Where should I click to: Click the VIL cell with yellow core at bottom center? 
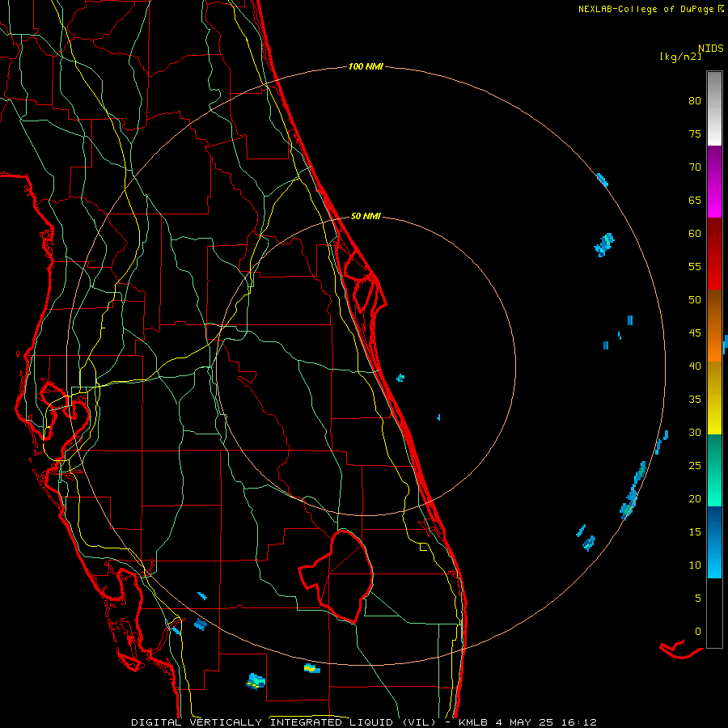point(312,669)
